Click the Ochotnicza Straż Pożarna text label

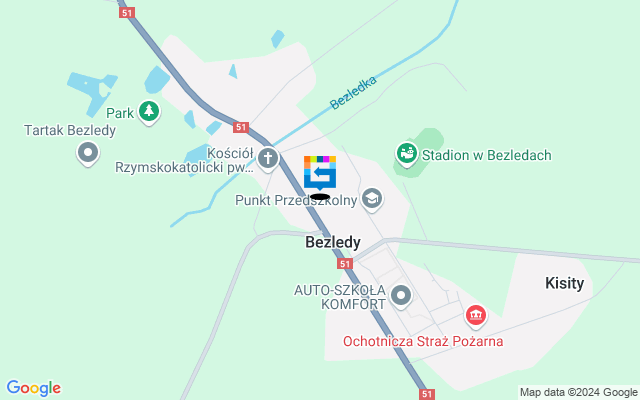tap(423, 341)
